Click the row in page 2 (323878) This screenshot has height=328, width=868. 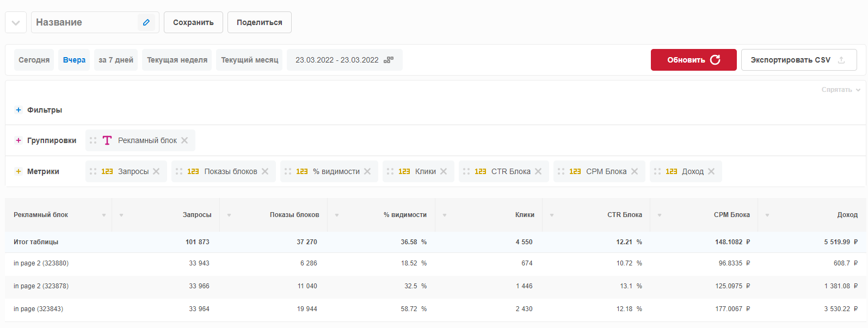[x=435, y=286]
